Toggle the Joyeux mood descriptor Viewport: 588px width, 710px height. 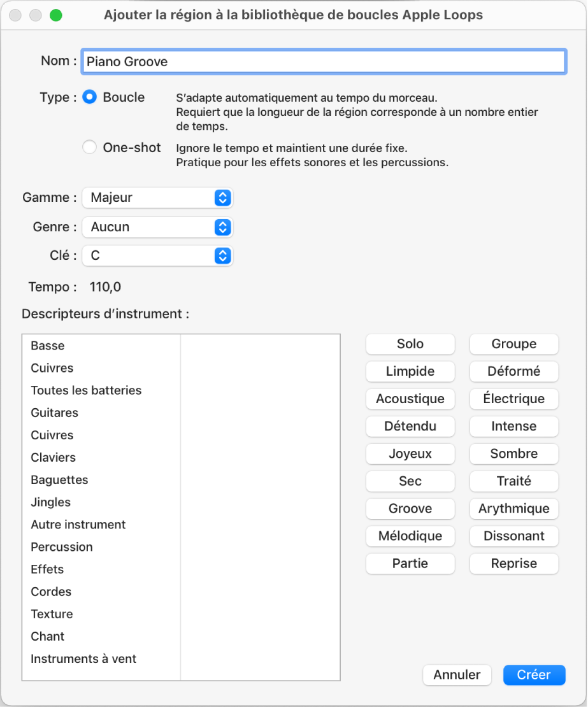pyautogui.click(x=410, y=454)
